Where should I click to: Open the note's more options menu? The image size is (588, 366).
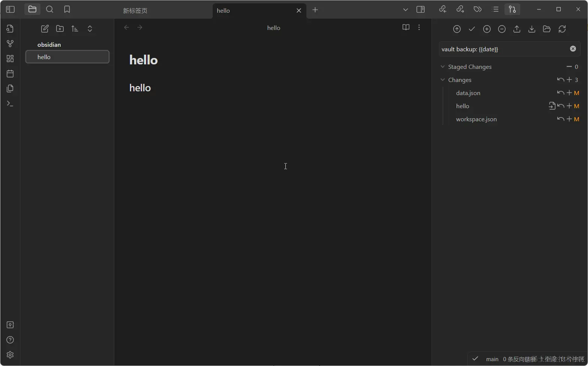coord(419,27)
